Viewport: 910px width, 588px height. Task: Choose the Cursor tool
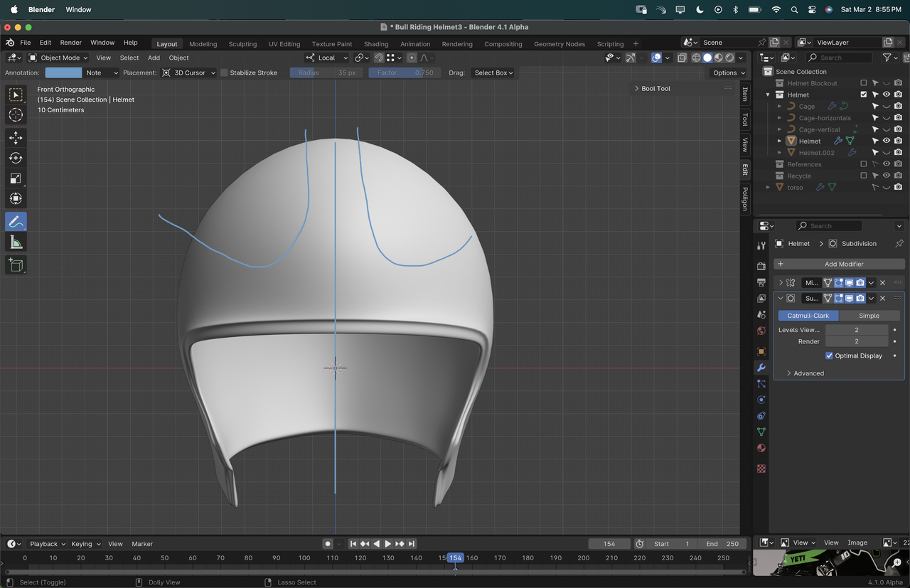pos(16,115)
